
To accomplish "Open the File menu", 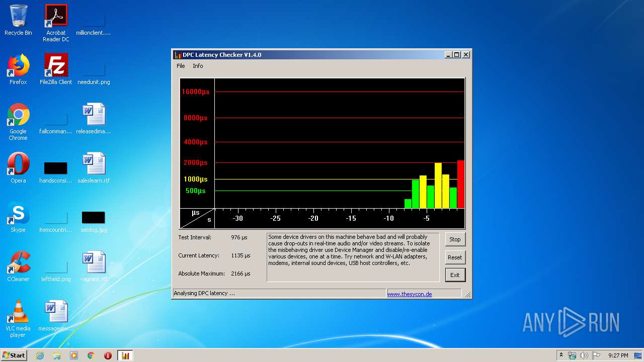I will point(181,66).
